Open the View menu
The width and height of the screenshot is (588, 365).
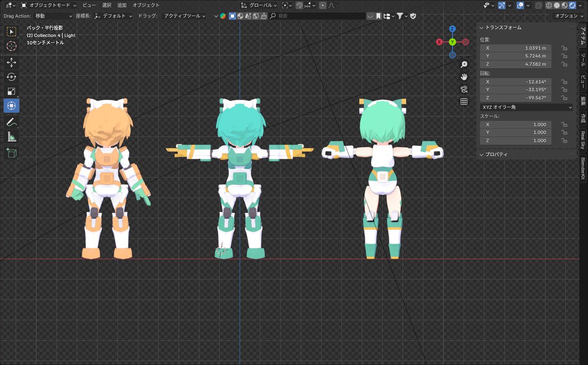pyautogui.click(x=89, y=5)
